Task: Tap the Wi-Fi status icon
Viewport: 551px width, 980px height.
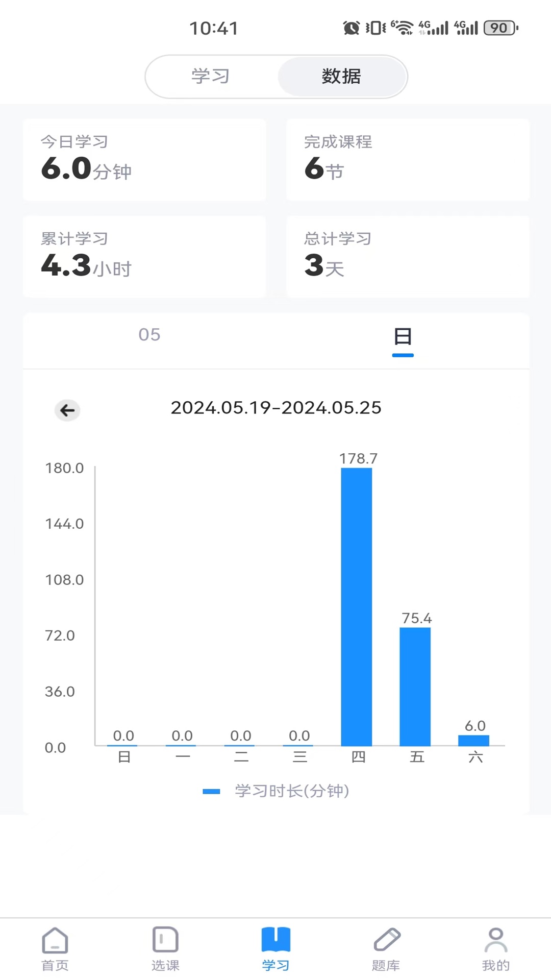Action: click(x=403, y=28)
